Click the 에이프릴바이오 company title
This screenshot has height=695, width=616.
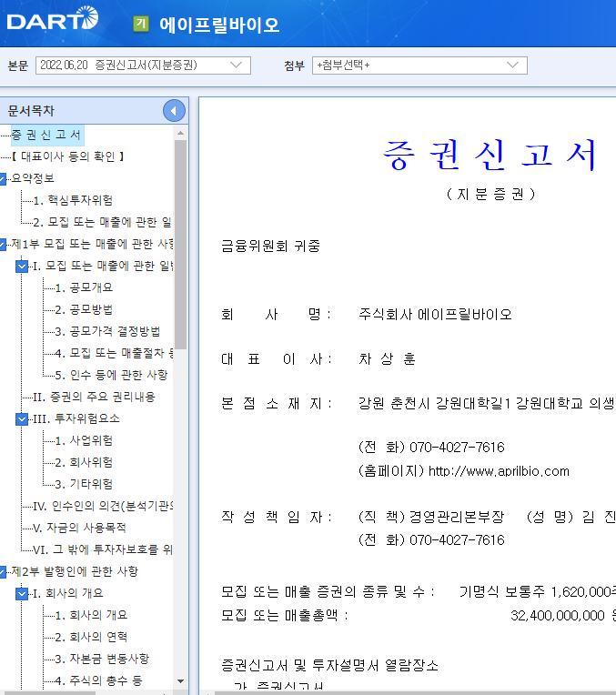pos(219,25)
